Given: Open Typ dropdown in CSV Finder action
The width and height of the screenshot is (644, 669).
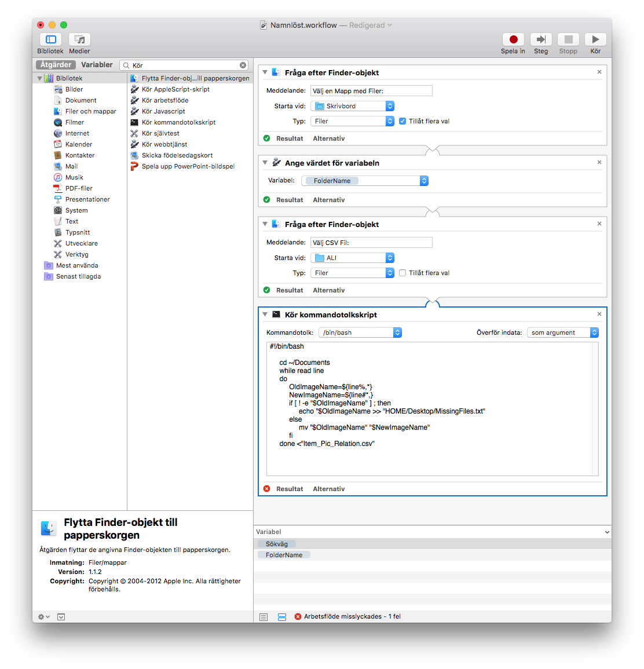Looking at the screenshot, I should [x=352, y=273].
